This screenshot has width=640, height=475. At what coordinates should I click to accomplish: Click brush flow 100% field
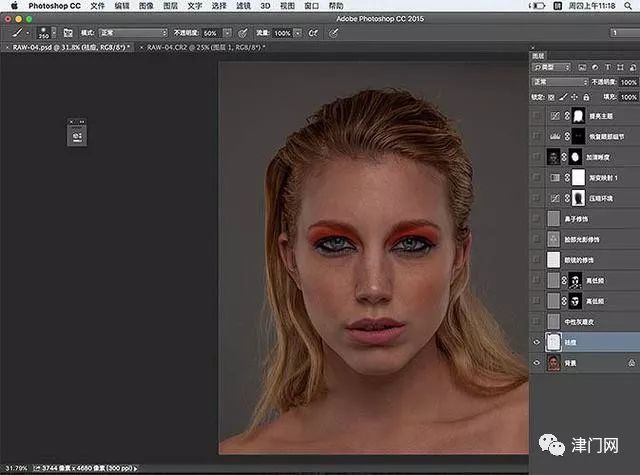[283, 33]
